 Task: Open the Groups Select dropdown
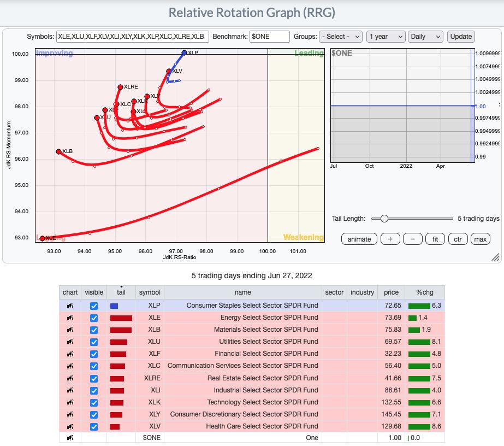341,37
